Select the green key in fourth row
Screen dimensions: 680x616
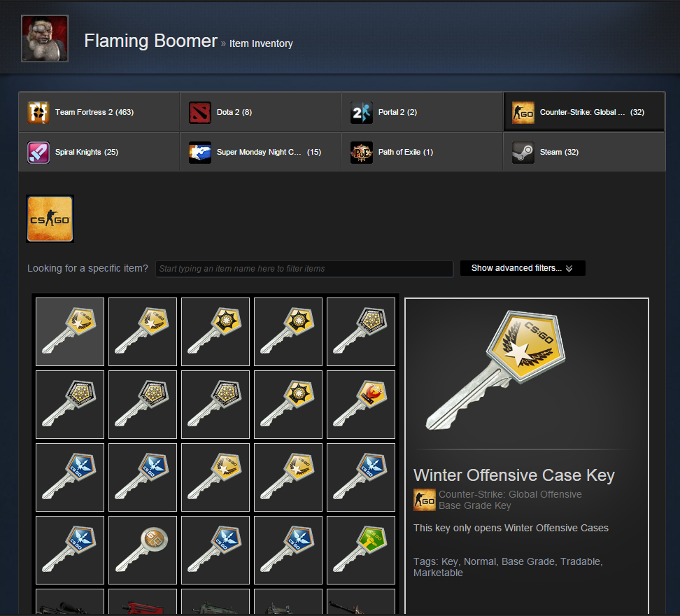[361, 550]
